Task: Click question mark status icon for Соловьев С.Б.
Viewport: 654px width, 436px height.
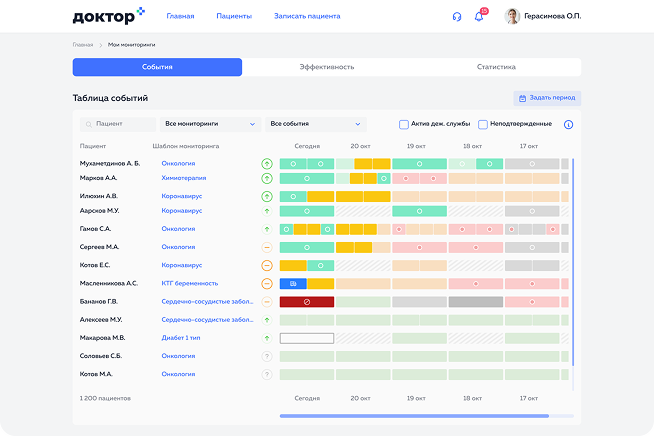Action: click(x=267, y=356)
